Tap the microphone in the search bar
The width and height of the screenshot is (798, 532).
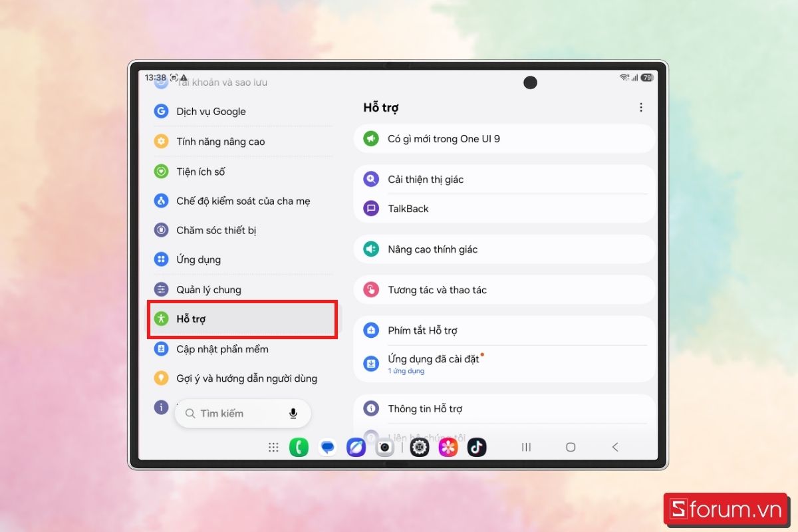293,414
